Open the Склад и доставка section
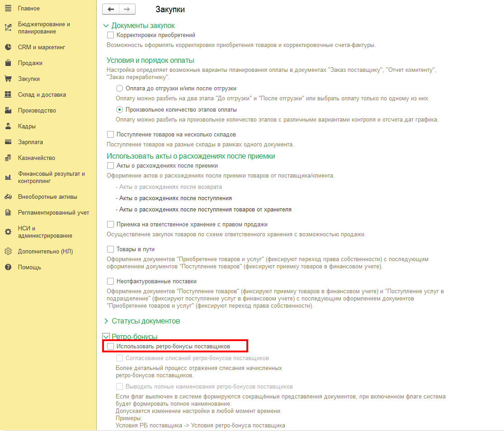Screen dimensions: 504x431 click(x=42, y=94)
